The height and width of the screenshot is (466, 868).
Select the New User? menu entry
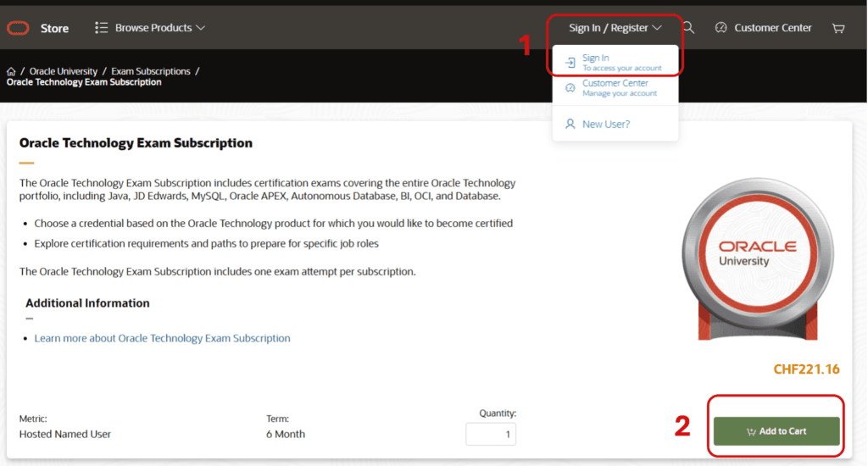(x=605, y=124)
